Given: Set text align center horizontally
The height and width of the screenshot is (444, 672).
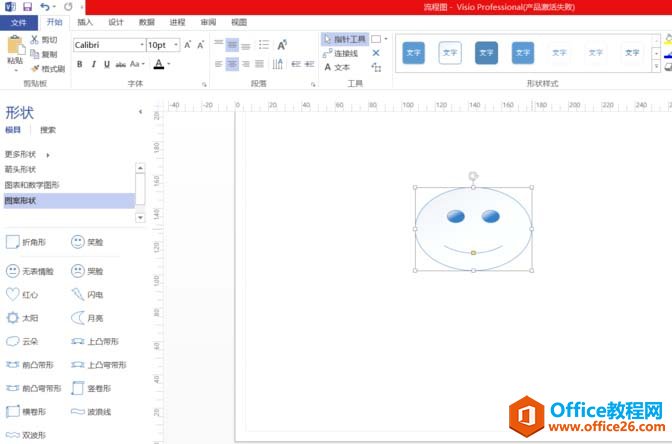Looking at the screenshot, I should tap(232, 64).
